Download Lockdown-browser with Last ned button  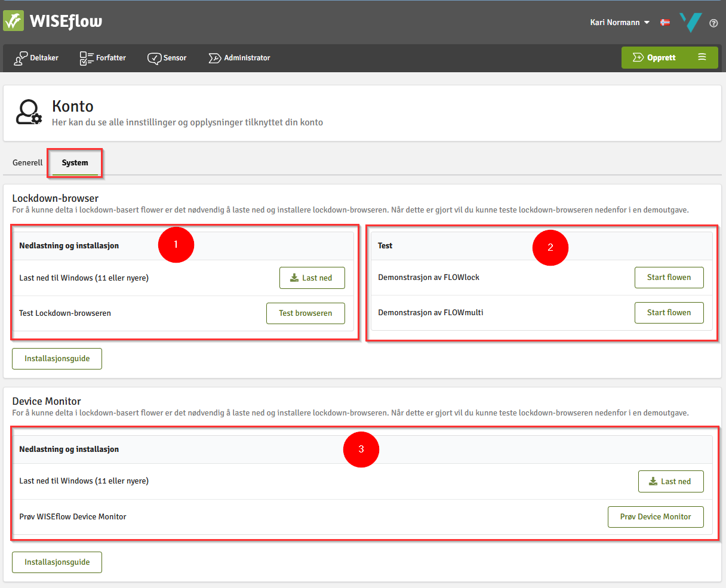pos(312,278)
